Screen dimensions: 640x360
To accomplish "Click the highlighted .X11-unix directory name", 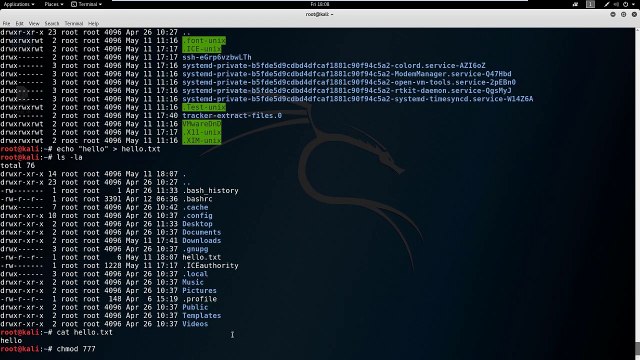I will point(202,132).
